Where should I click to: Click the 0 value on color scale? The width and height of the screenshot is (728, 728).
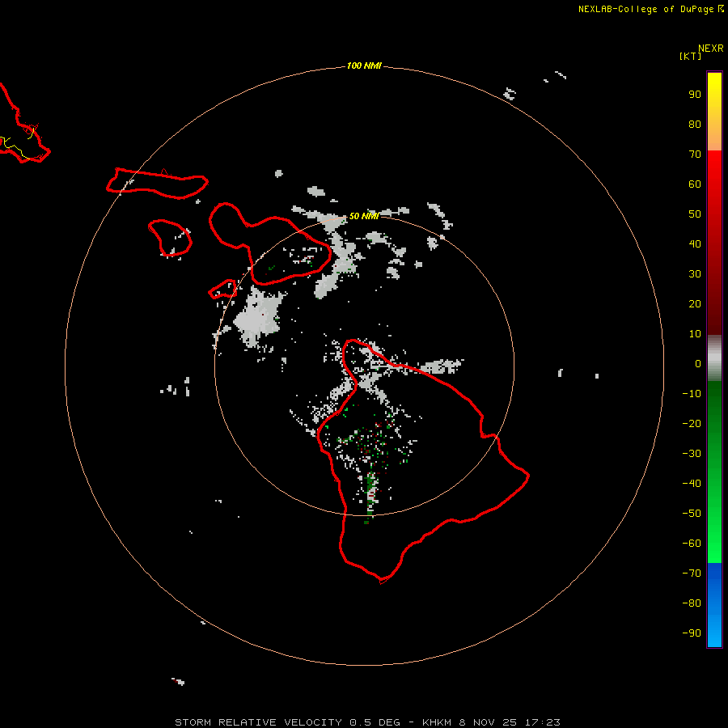(x=698, y=363)
